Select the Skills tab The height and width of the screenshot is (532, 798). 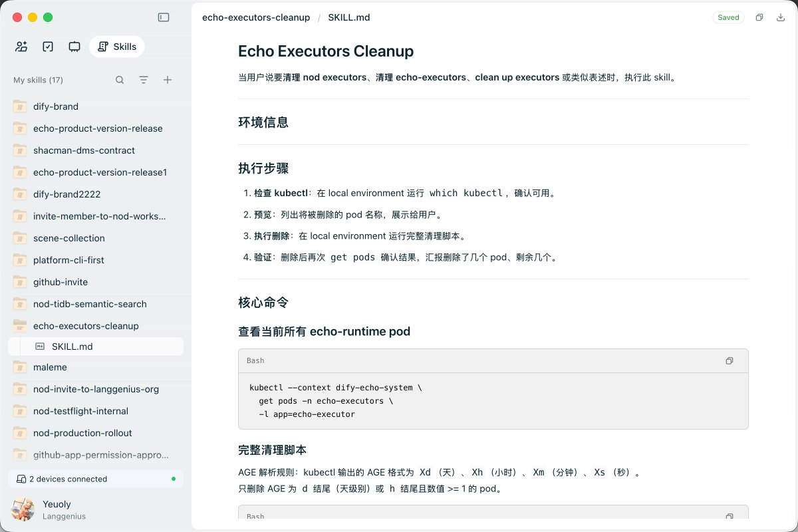click(117, 47)
